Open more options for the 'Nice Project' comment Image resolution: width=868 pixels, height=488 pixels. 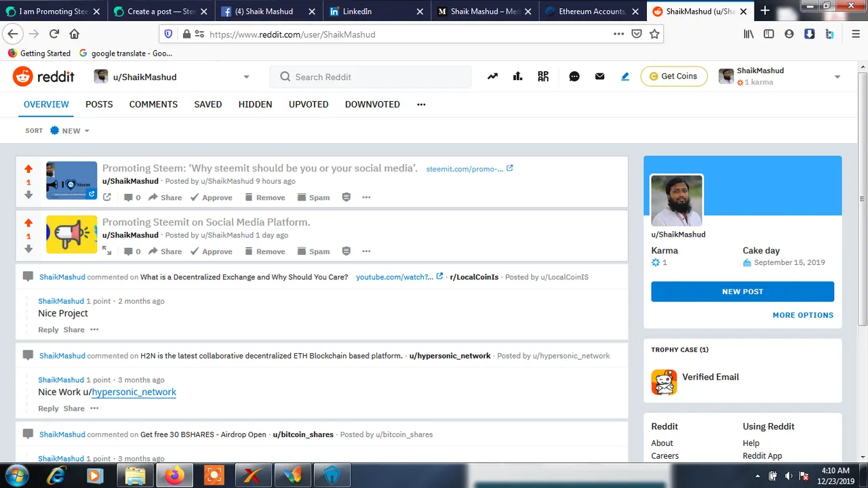(94, 329)
